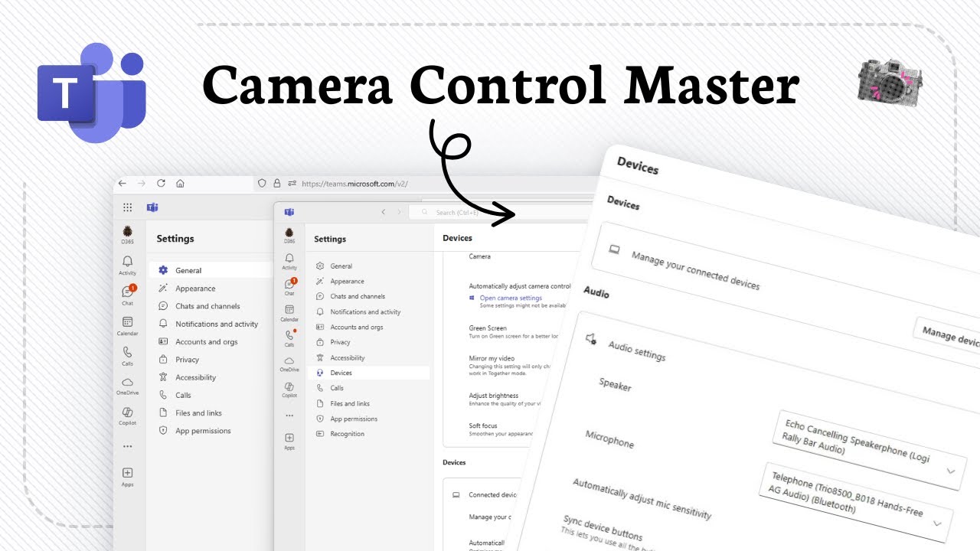Click the O365 icon in front window rail
Screen dimensions: 980x551
(x=289, y=234)
